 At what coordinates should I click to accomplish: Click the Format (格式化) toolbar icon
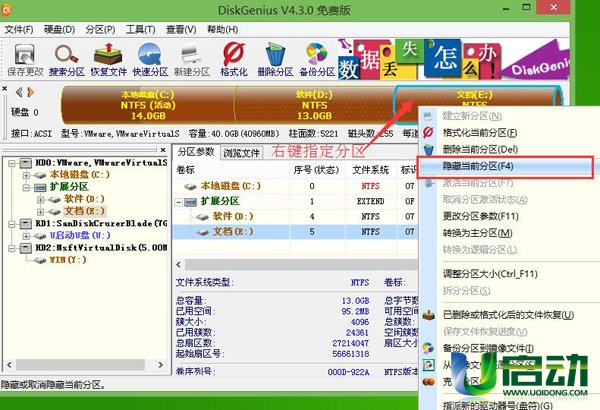click(234, 60)
